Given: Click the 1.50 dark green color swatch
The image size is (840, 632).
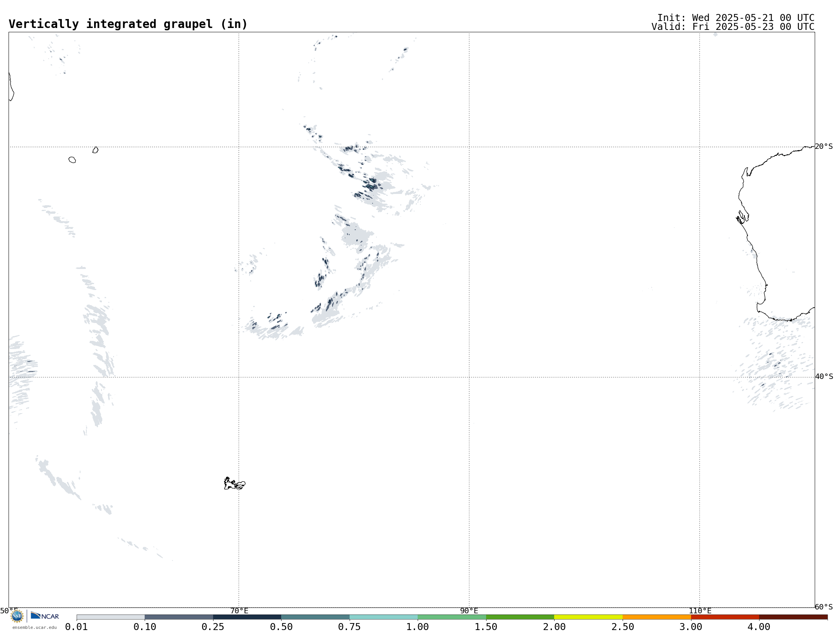Looking at the screenshot, I should tap(520, 617).
